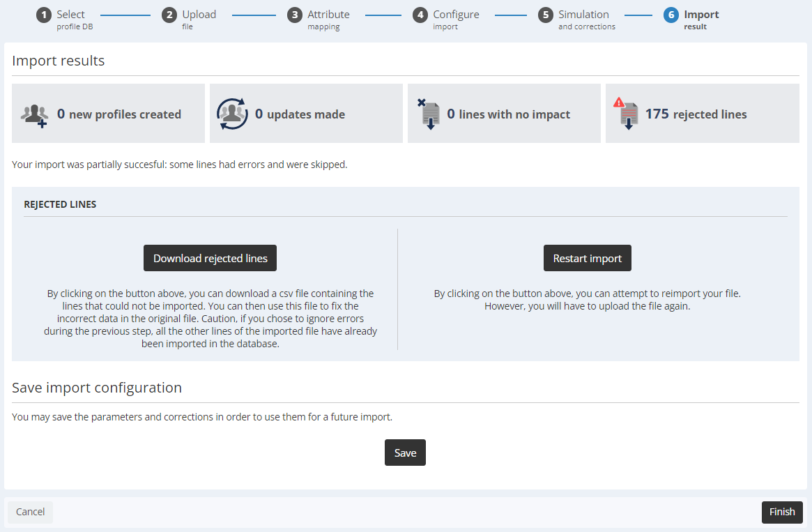Click the partially successful import message
The height and width of the screenshot is (532, 812).
(x=180, y=165)
